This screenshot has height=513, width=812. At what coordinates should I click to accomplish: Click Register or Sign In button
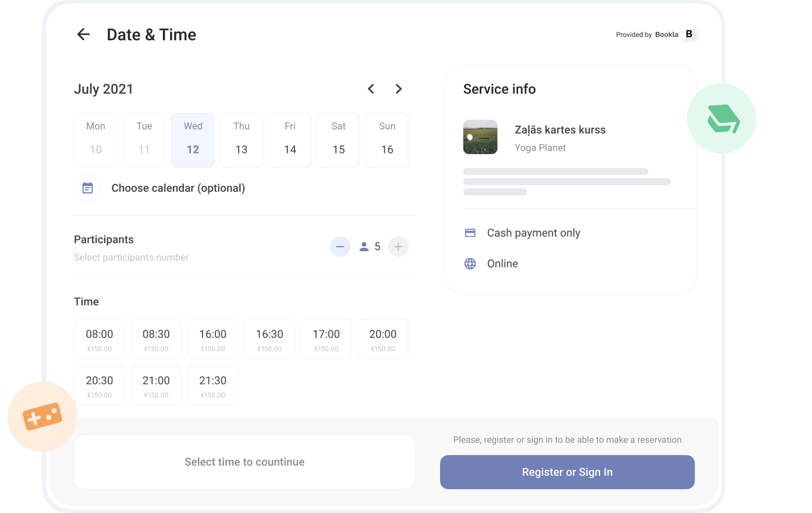[568, 472]
